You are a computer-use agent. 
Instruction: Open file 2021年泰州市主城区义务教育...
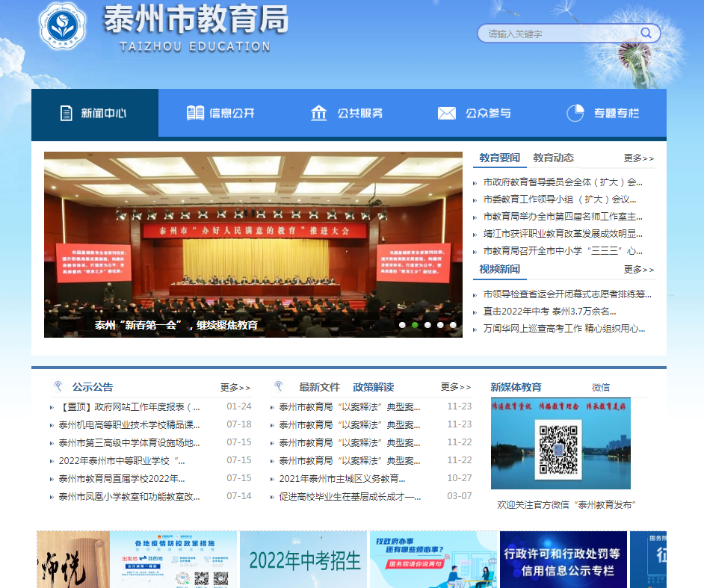(x=342, y=479)
